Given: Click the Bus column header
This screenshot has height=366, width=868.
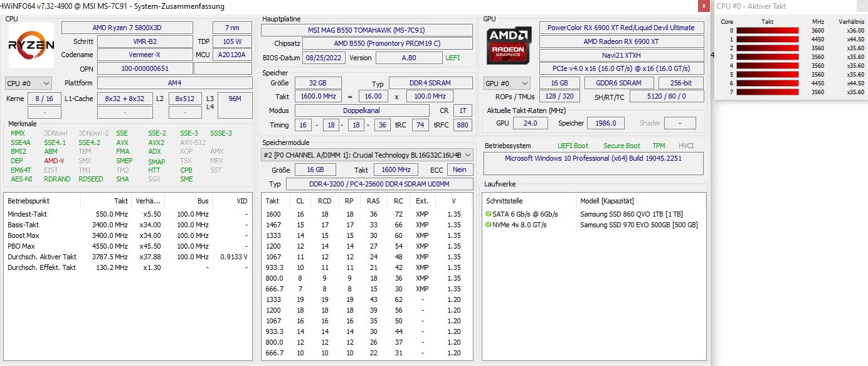Looking at the screenshot, I should (188, 201).
